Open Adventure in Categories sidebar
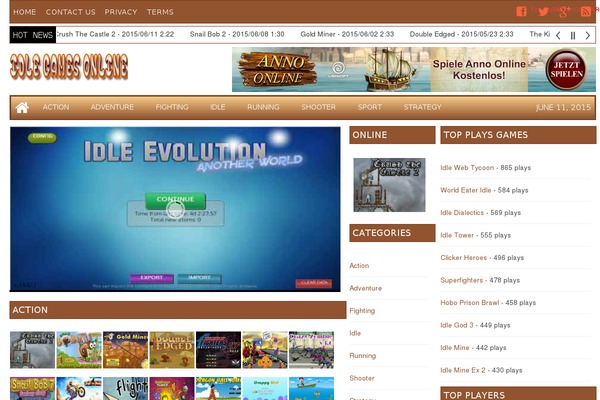 (365, 288)
